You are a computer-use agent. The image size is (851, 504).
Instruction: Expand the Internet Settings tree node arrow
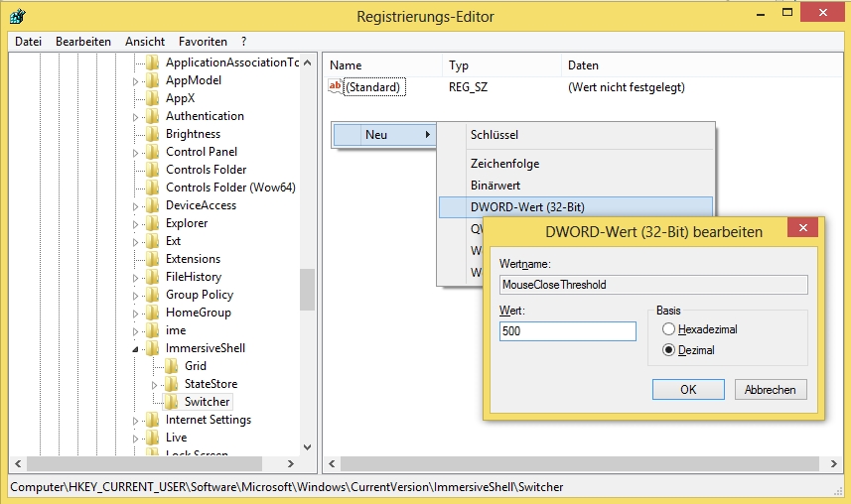pyautogui.click(x=135, y=421)
